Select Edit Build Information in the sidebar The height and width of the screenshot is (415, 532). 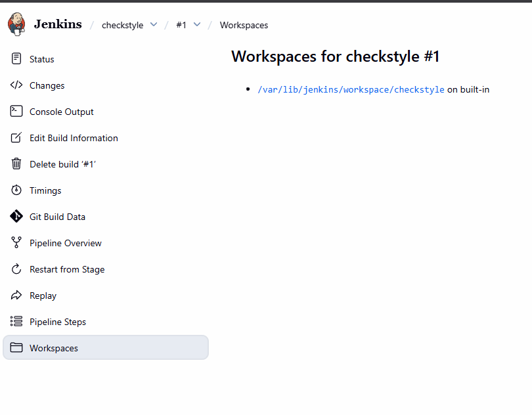pos(106,137)
